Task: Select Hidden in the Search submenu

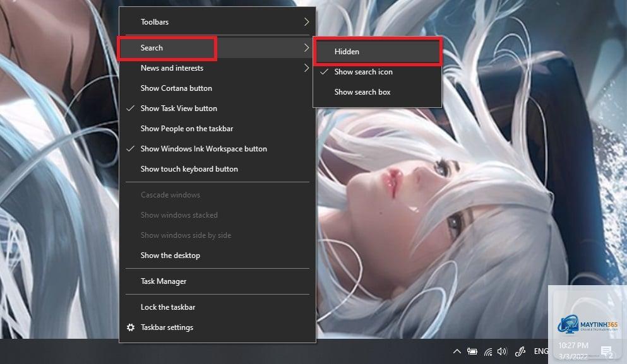Action: (378, 52)
